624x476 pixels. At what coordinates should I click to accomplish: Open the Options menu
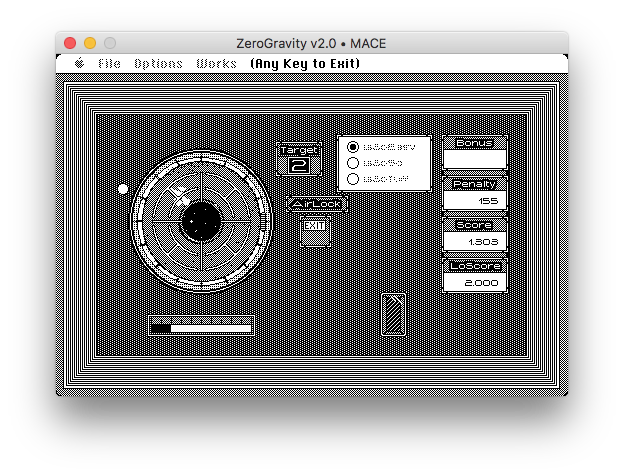pos(158,64)
